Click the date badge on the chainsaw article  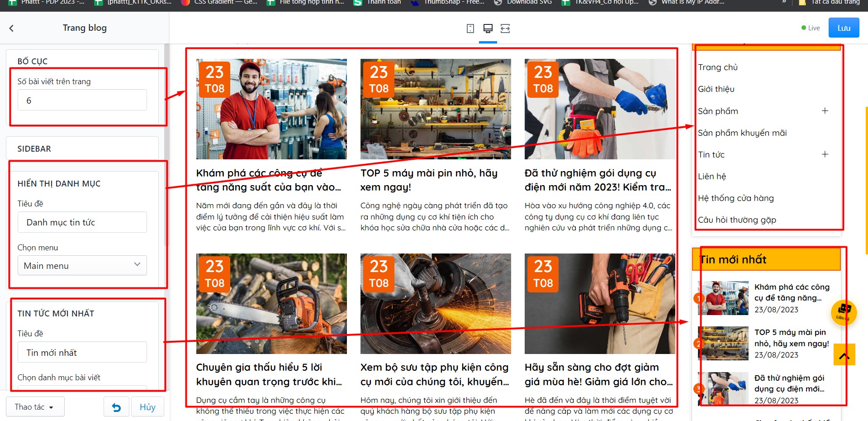click(215, 274)
